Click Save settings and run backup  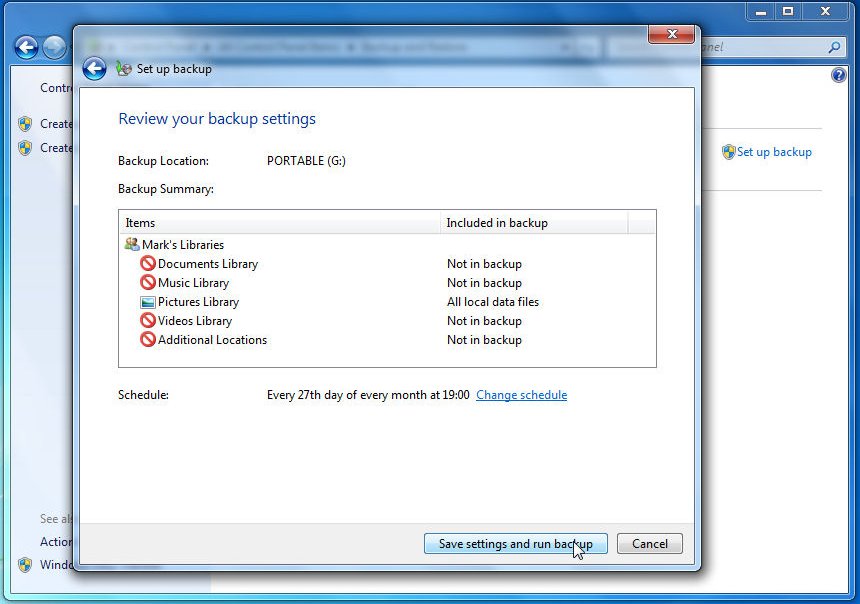515,544
